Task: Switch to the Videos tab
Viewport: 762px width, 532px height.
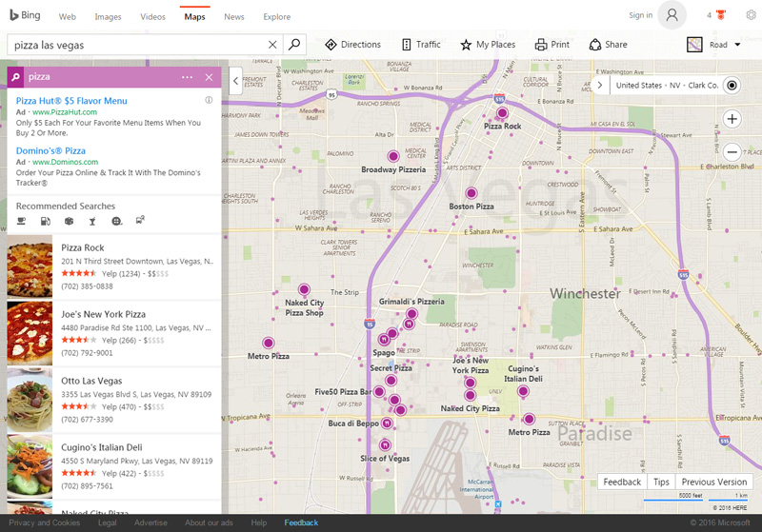Action: click(152, 16)
